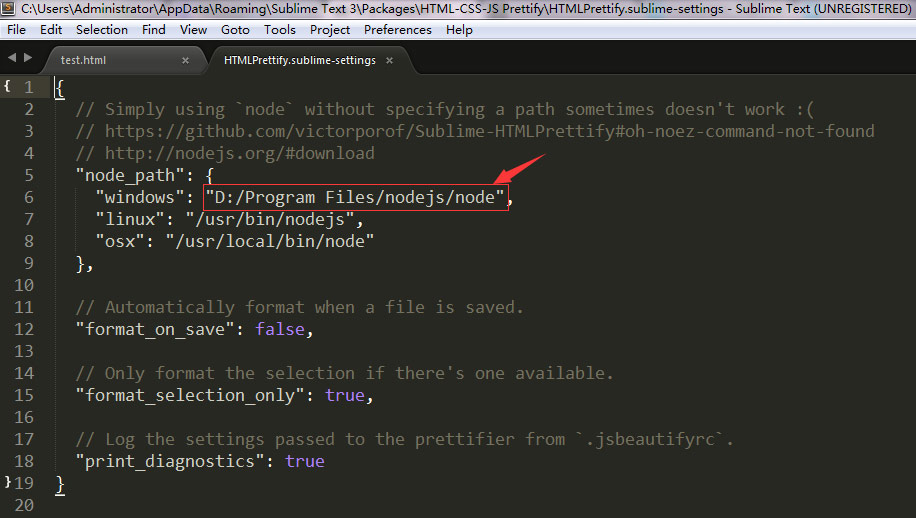Image resolution: width=916 pixels, height=518 pixels.
Task: Click the true value on line 15
Action: [345, 395]
